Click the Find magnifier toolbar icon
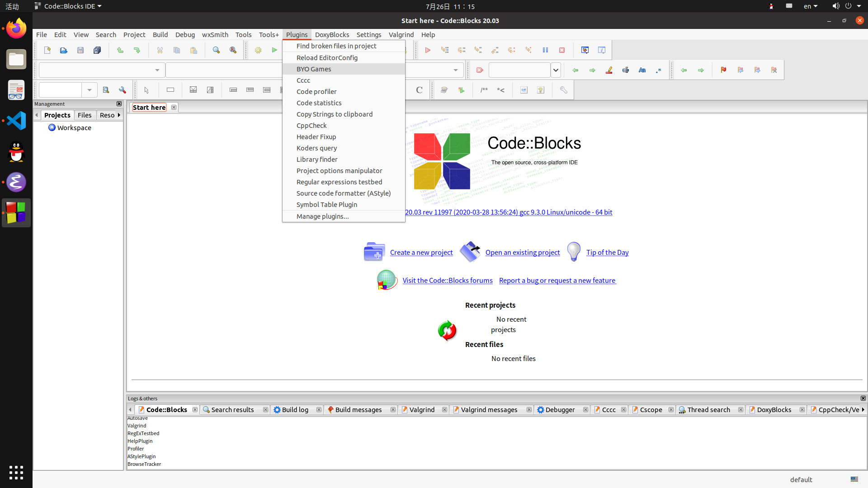The image size is (868, 488). (216, 50)
